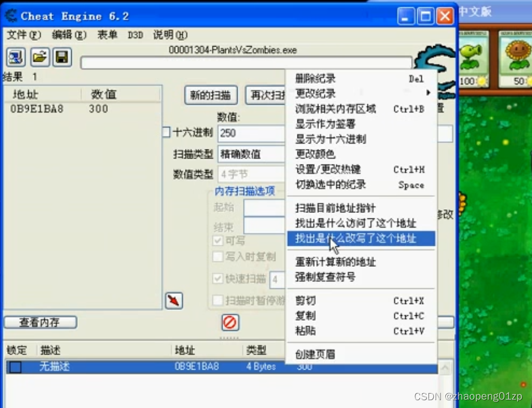
Task: Choose 复制 copy menu item
Action: [x=361, y=316]
